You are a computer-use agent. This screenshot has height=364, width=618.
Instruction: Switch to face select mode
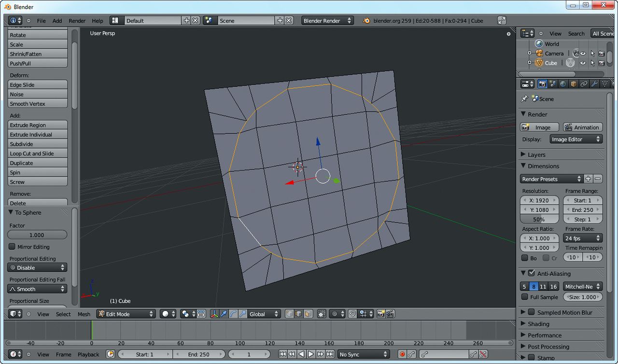coord(308,314)
